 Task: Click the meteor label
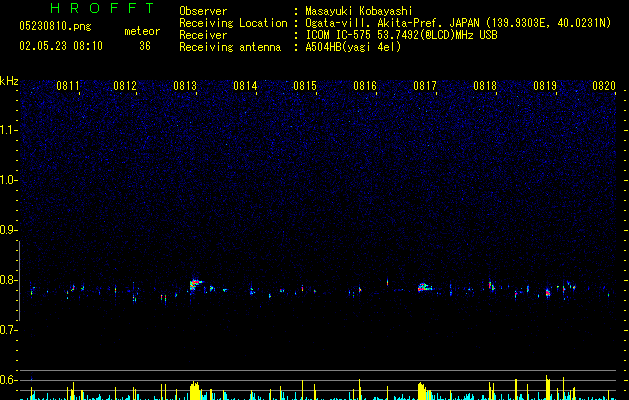click(x=142, y=31)
